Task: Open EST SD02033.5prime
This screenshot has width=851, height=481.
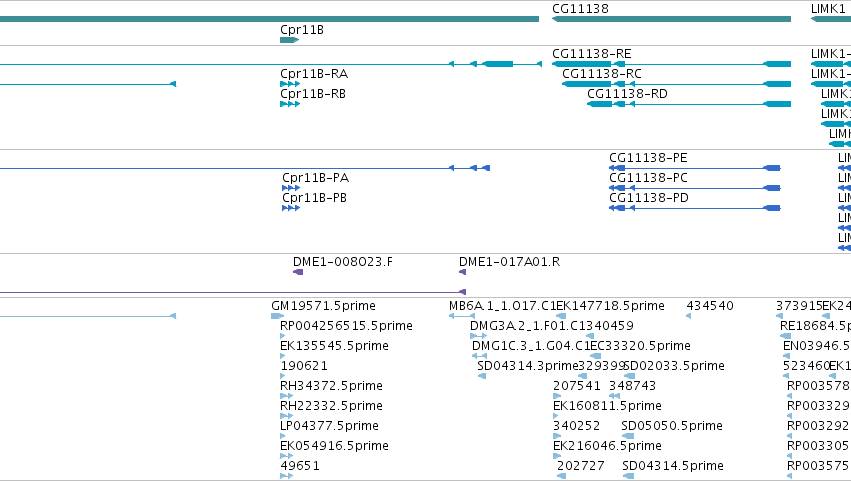Action: (674, 366)
